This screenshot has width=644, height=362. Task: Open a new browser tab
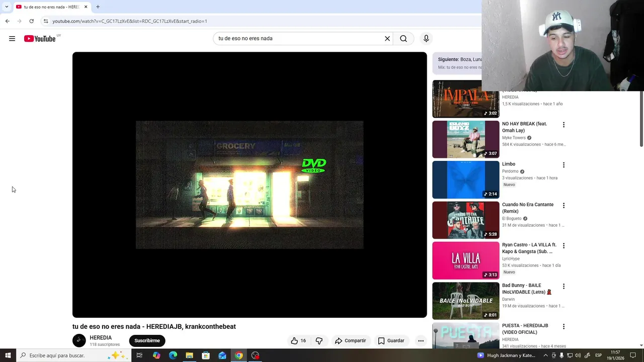[98, 7]
